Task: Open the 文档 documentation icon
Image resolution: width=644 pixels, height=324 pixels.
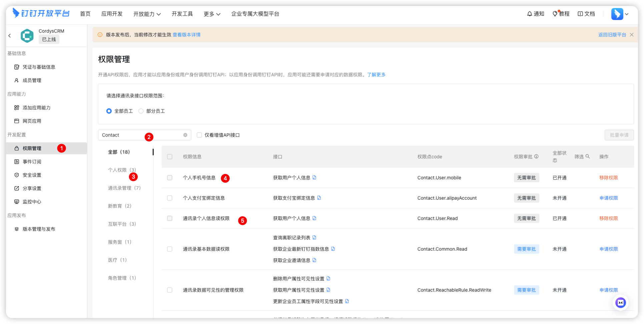Action: [586, 14]
